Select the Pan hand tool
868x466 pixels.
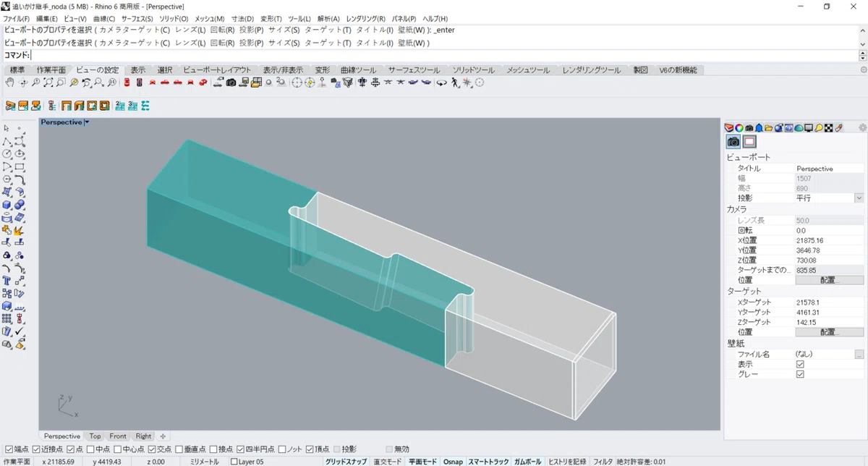coord(9,83)
